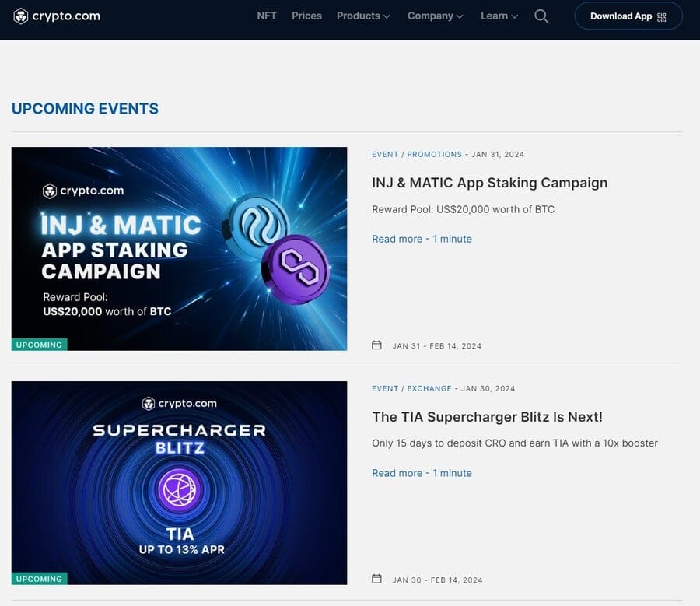Select the EVENT category link above TIA Supercharger

click(x=385, y=388)
